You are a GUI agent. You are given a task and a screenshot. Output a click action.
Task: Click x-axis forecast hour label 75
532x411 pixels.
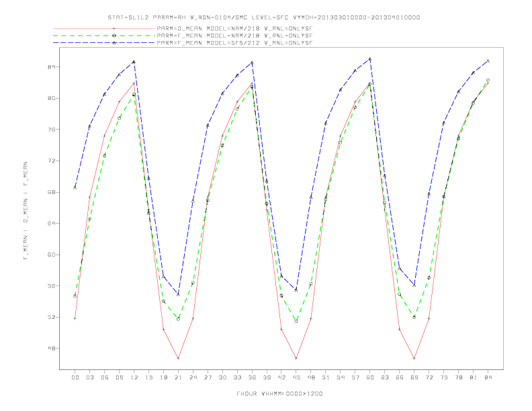444,377
